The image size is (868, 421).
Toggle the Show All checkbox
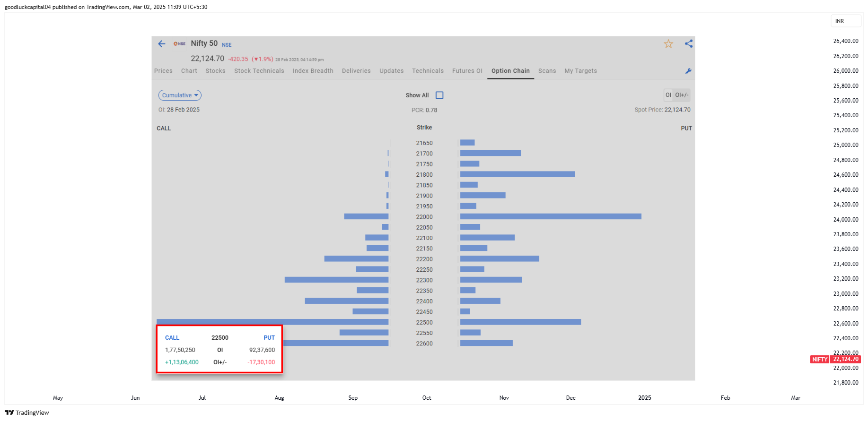click(x=439, y=95)
